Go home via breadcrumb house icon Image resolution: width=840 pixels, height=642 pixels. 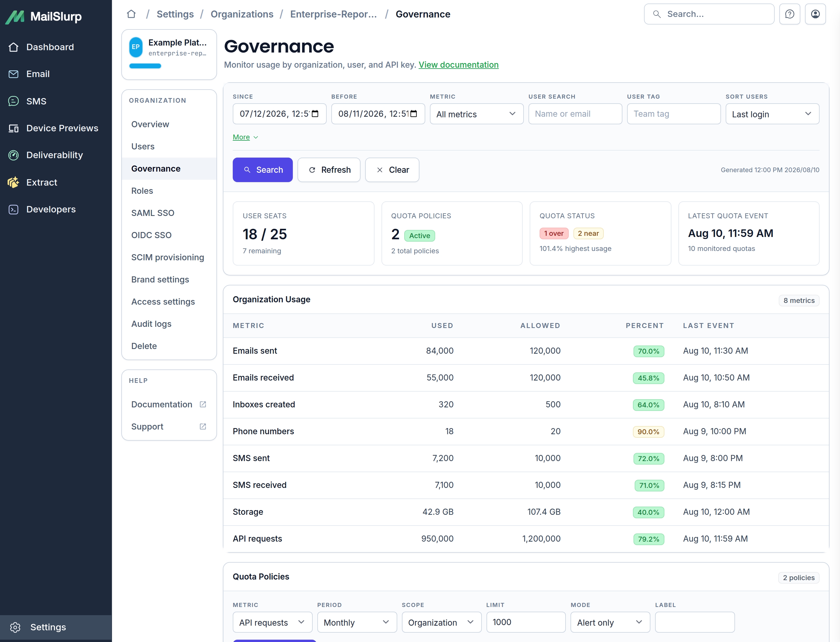tap(131, 14)
